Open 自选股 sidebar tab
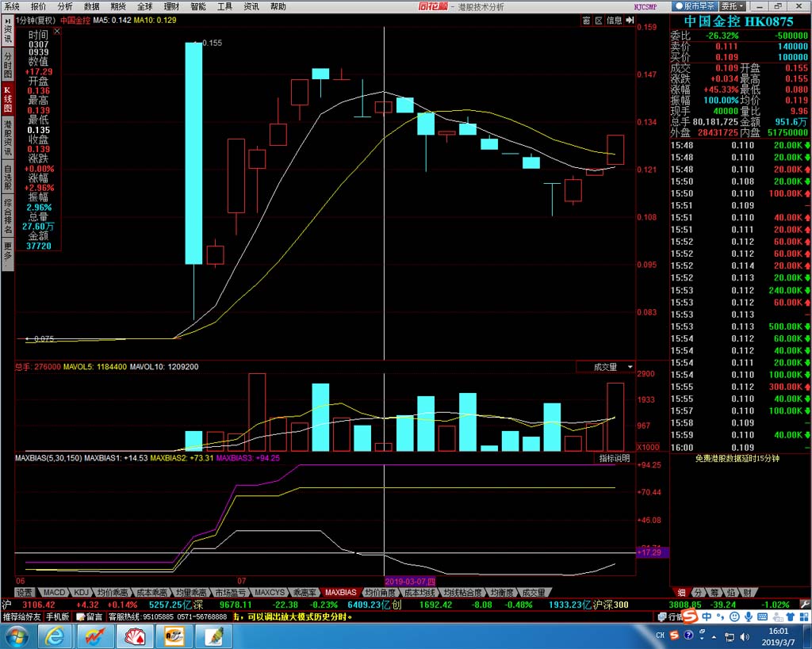 pos(8,177)
